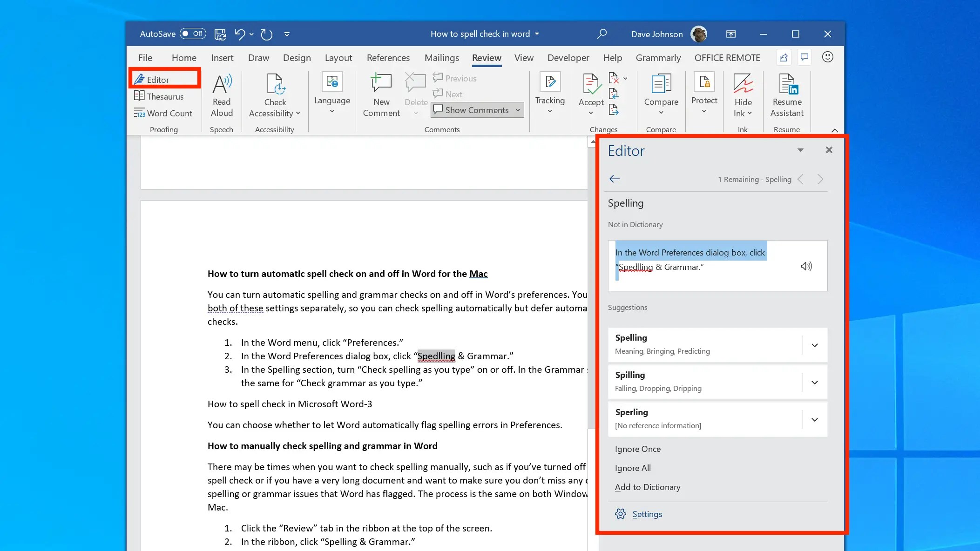Expand the Spilling suggestion dropdown arrow
The width and height of the screenshot is (980, 551).
pyautogui.click(x=814, y=383)
